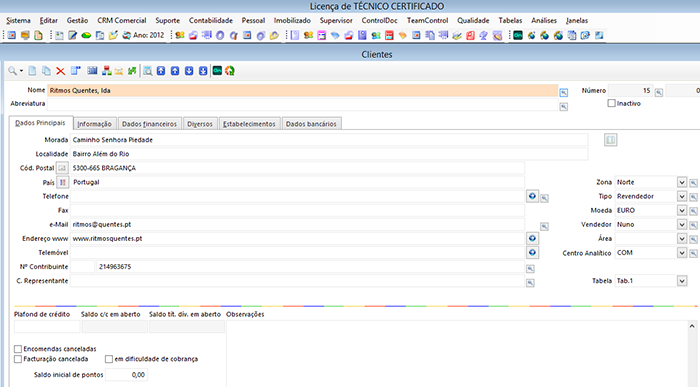Click the green arrows refresh icon in Clientes toolbar

coord(132,71)
